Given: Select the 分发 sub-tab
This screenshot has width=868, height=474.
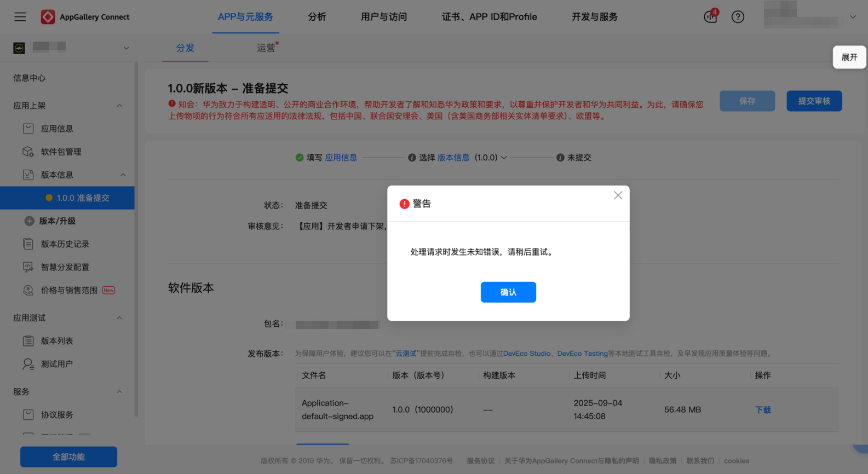Looking at the screenshot, I should click(x=185, y=48).
